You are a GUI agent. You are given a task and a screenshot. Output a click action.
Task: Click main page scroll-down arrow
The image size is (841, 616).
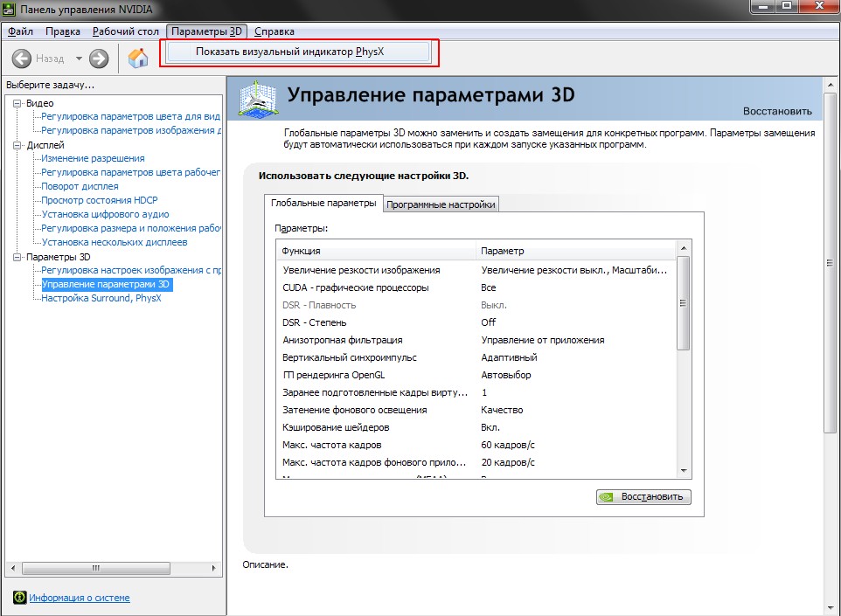pos(831,608)
